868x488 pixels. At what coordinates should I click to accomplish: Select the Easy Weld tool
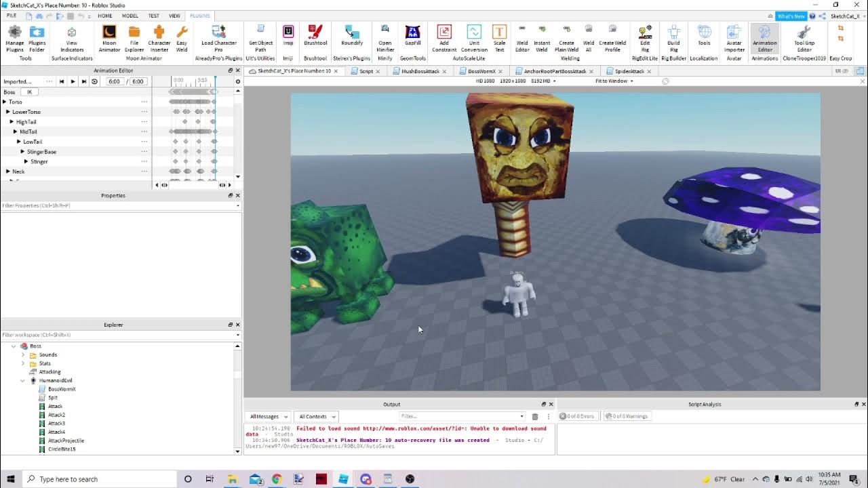(x=182, y=39)
